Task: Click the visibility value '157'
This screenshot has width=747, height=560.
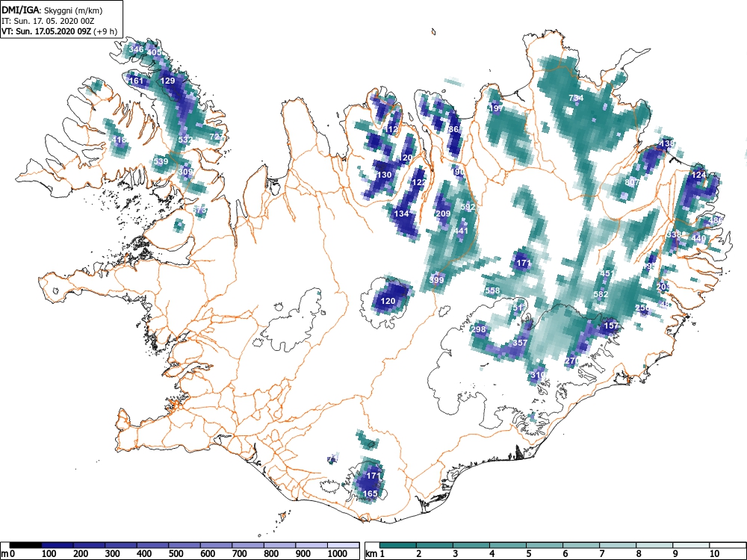Action: (611, 326)
